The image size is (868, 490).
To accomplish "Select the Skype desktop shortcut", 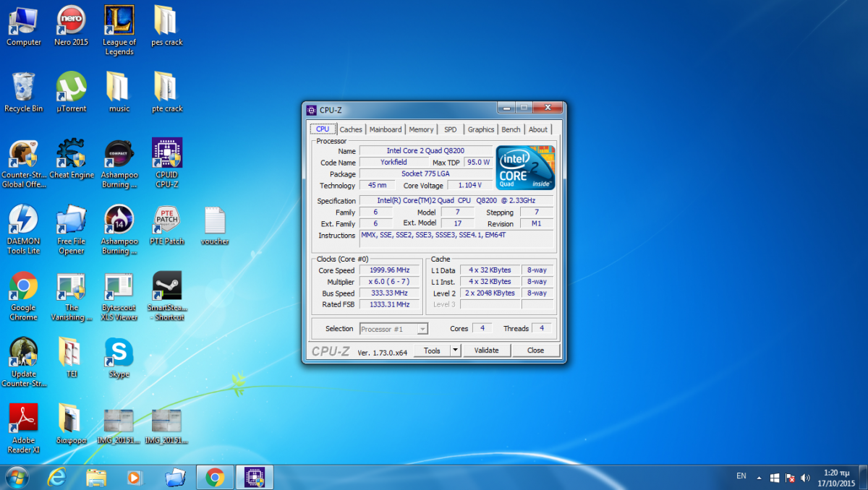I will [119, 358].
